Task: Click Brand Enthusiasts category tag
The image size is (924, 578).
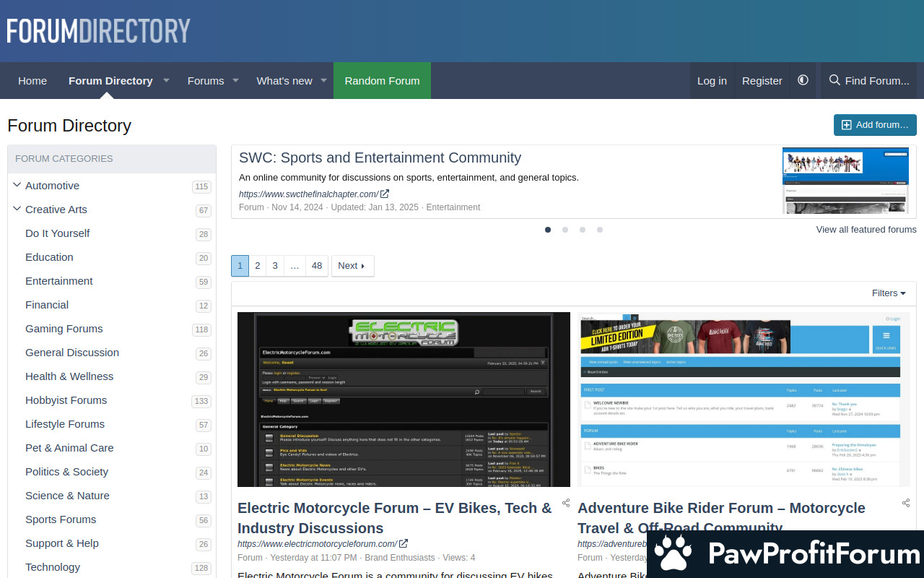Action: point(400,557)
